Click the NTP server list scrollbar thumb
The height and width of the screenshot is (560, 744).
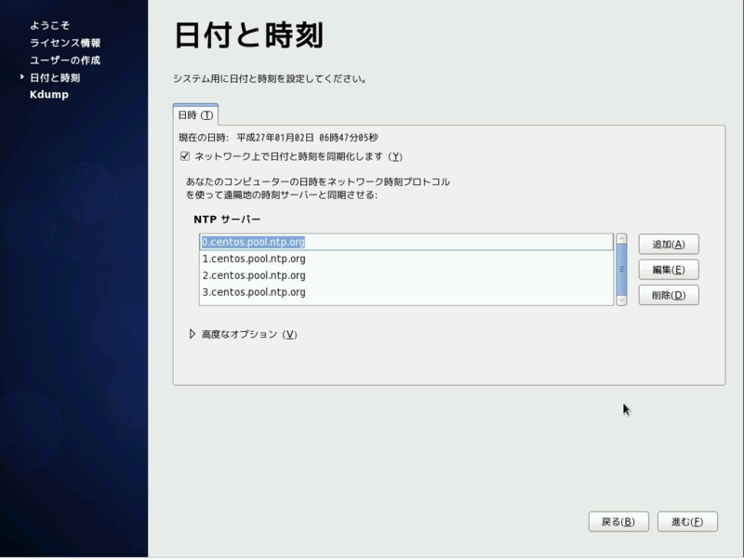[621, 269]
